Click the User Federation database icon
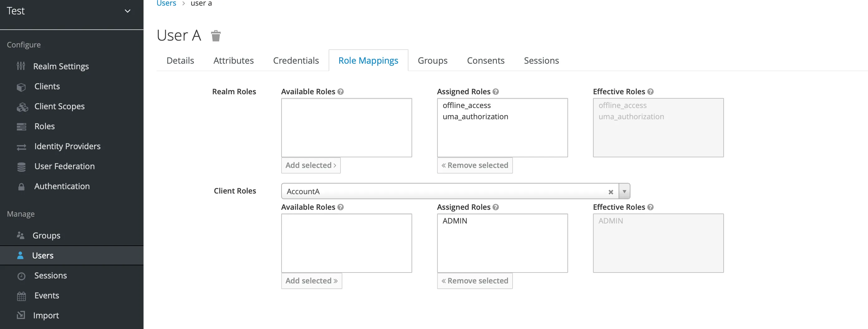Screen dimensions: 868x329 22,167
